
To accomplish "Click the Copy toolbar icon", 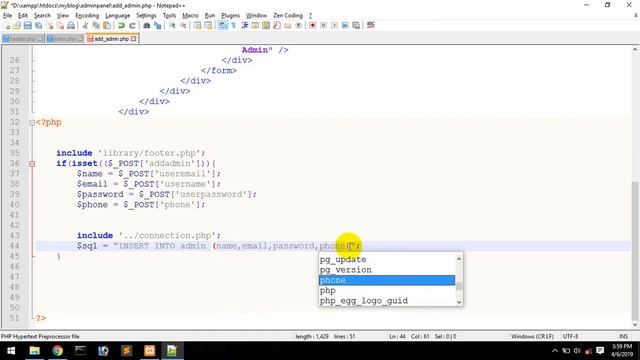I will 96,25.
